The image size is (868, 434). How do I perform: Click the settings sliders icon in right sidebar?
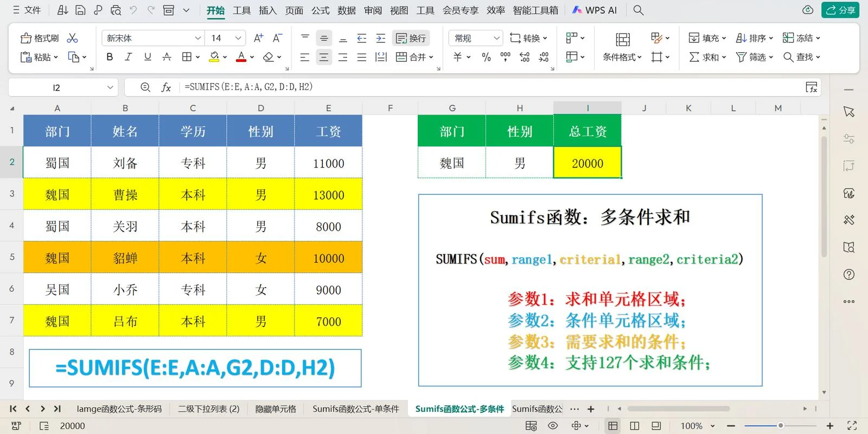pyautogui.click(x=849, y=139)
